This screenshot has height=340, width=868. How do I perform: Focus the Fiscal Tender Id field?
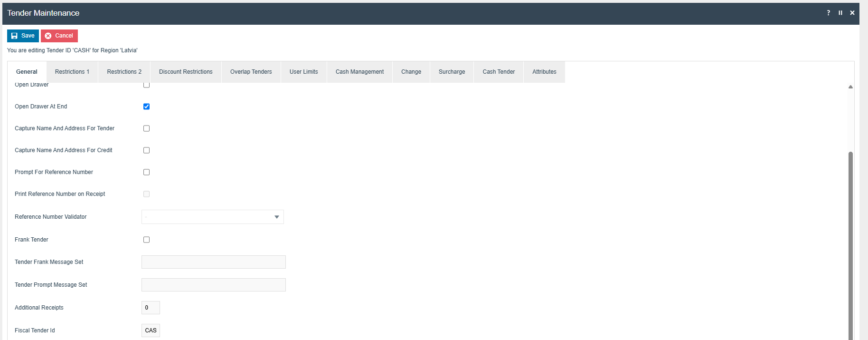point(151,330)
